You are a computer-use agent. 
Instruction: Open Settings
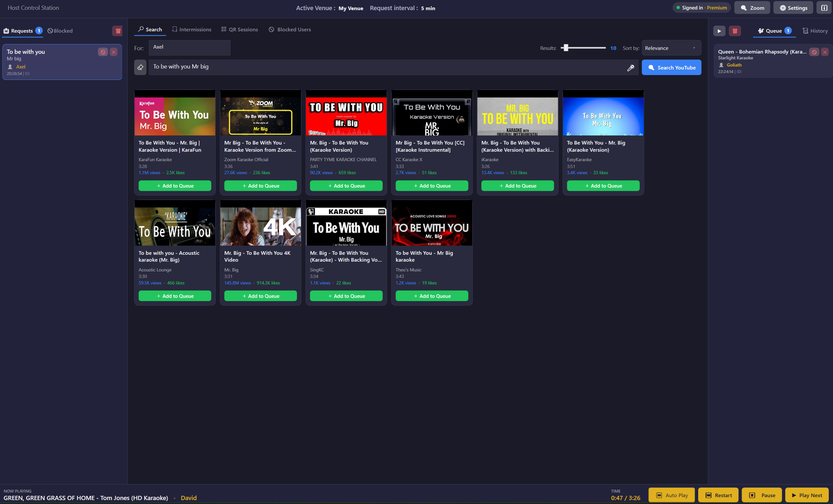793,8
